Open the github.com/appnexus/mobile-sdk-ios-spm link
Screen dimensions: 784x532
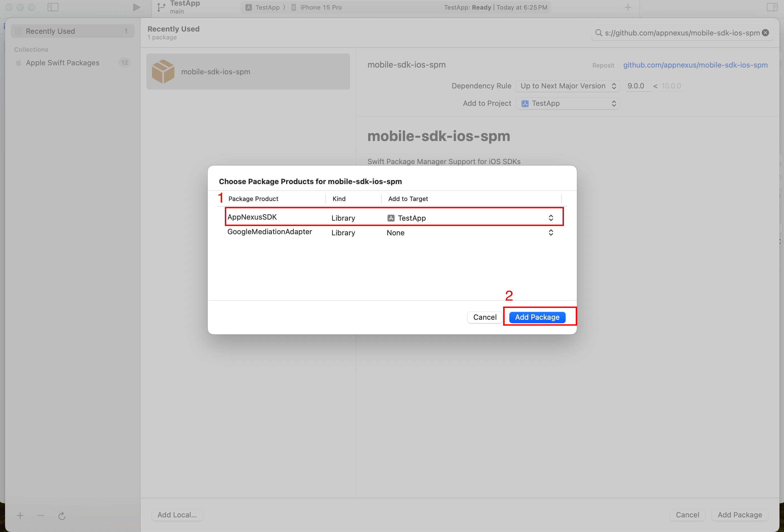695,65
